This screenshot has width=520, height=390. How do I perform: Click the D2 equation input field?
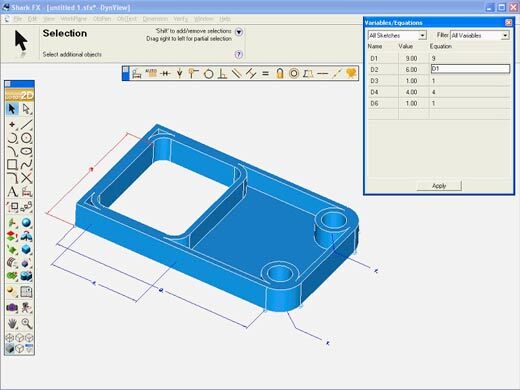pyautogui.click(x=470, y=69)
